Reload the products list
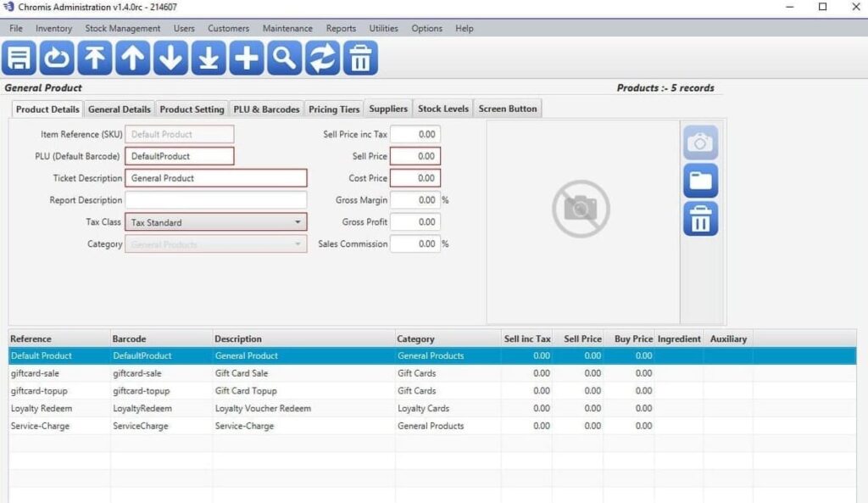The image size is (868, 503). point(56,59)
